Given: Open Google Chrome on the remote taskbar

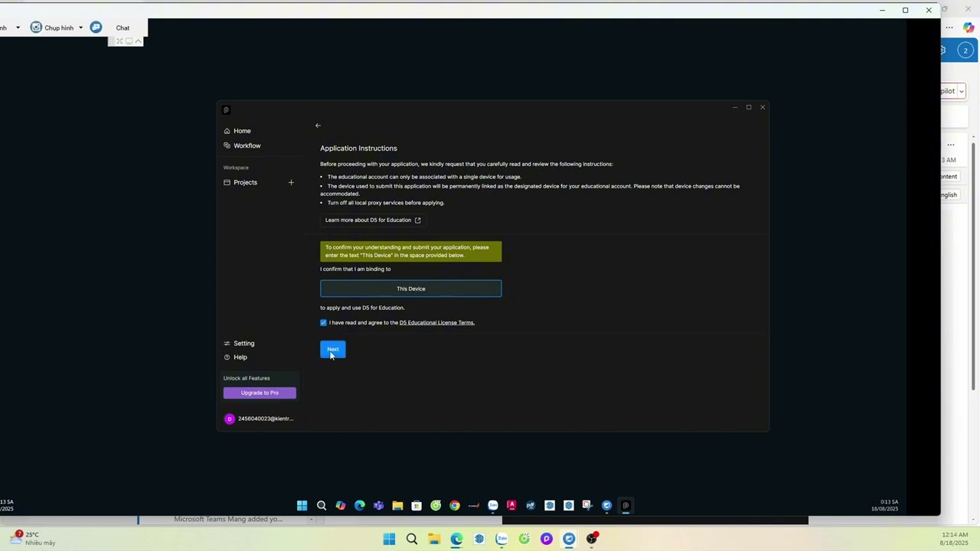Looking at the screenshot, I should coord(455,505).
